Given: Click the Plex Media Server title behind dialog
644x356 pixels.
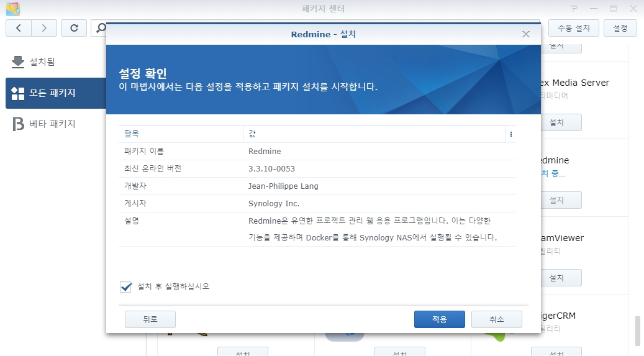Looking at the screenshot, I should click(575, 83).
